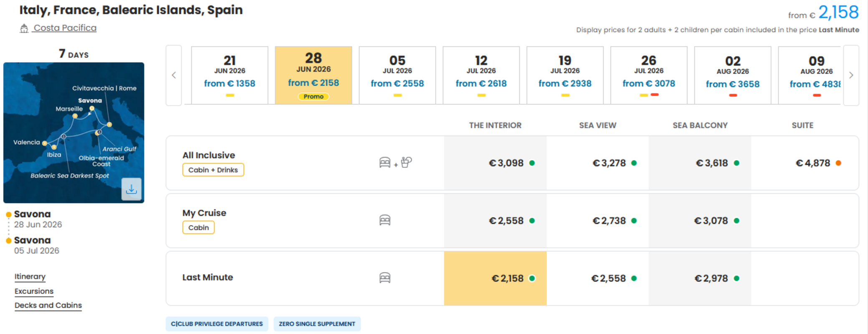Click the Savona 28 Jun 2026 departure port

click(x=38, y=219)
